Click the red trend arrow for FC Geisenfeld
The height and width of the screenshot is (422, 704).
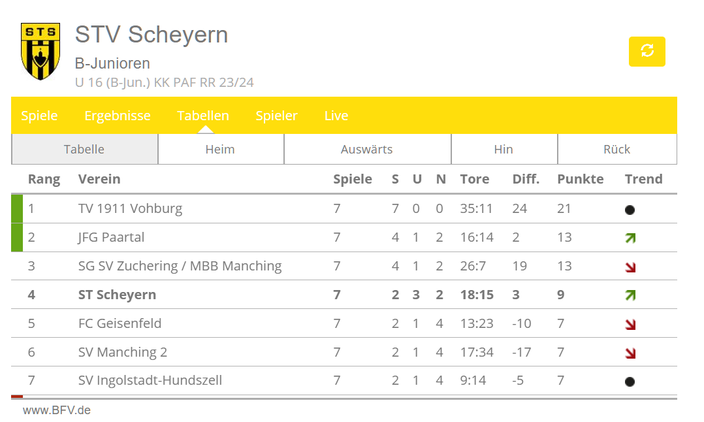coord(630,324)
